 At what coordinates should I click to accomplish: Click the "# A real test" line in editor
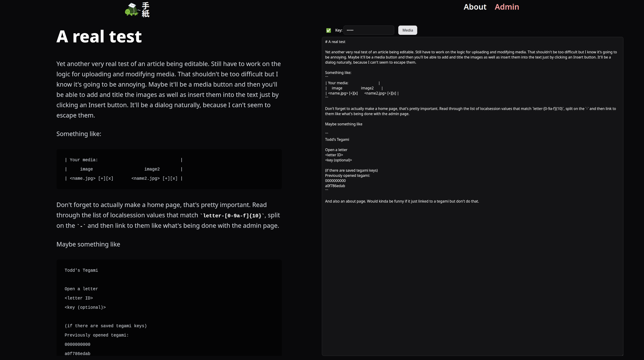(x=335, y=42)
